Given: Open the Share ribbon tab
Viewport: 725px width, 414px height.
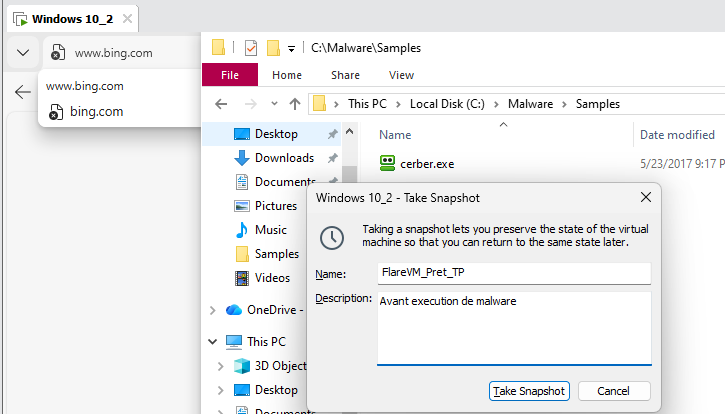Looking at the screenshot, I should click(x=345, y=75).
